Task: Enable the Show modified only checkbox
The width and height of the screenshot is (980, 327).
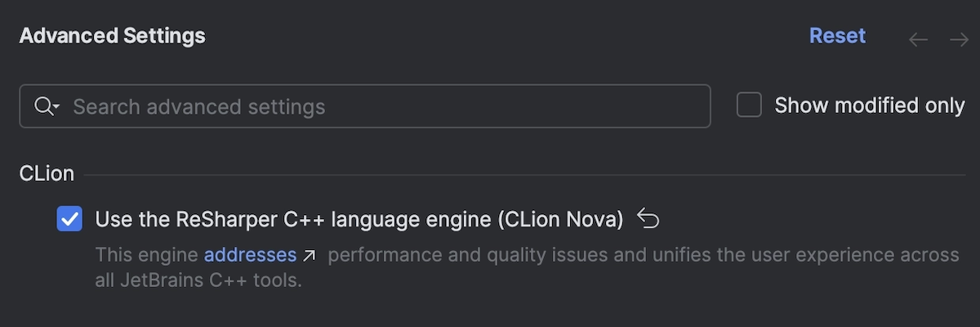Action: pos(749,105)
